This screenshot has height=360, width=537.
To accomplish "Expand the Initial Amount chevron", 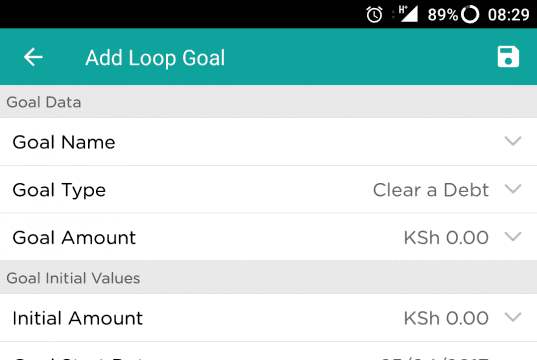I will [x=513, y=317].
